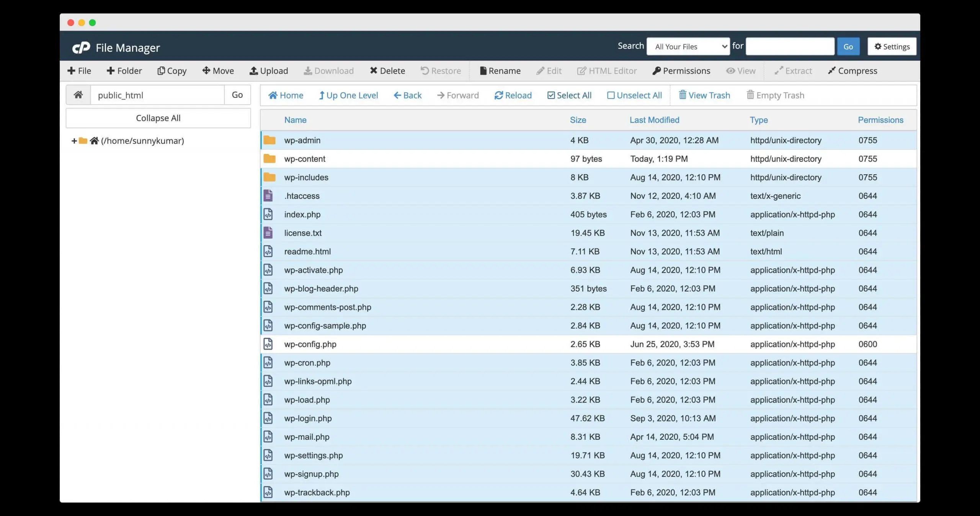980x516 pixels.
Task: Copy files using the Copy tool
Action: click(171, 70)
